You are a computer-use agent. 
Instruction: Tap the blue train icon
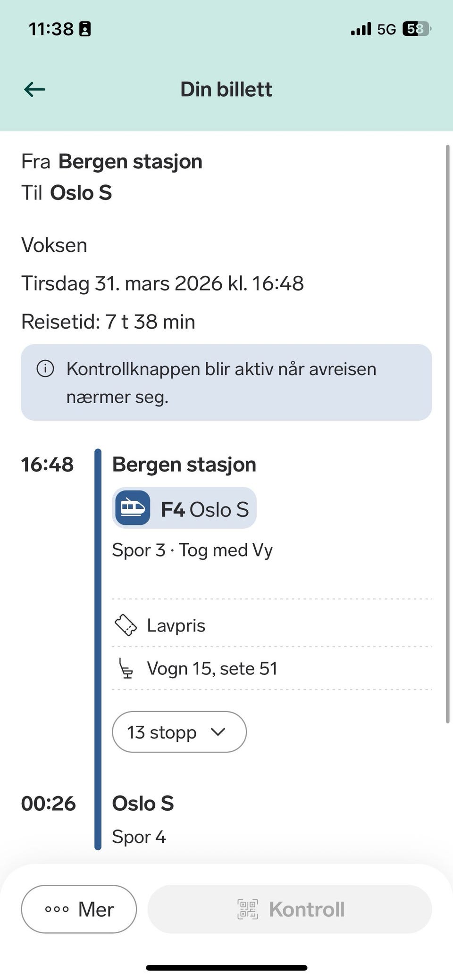pyautogui.click(x=133, y=508)
